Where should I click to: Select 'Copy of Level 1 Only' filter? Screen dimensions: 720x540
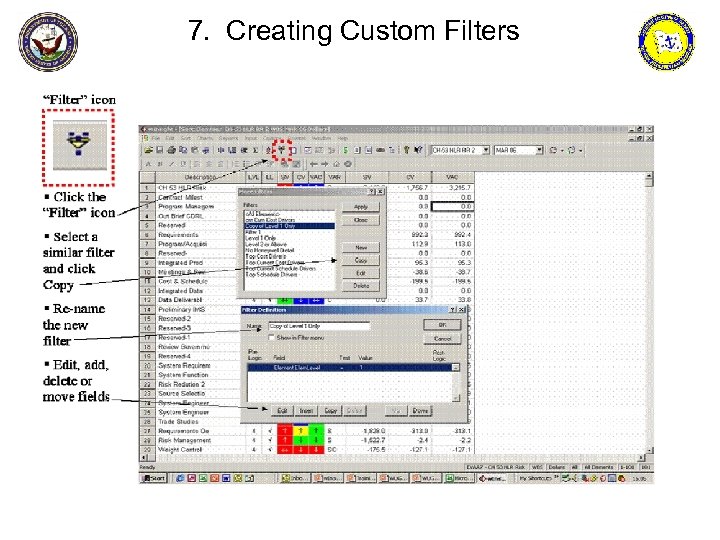290,226
